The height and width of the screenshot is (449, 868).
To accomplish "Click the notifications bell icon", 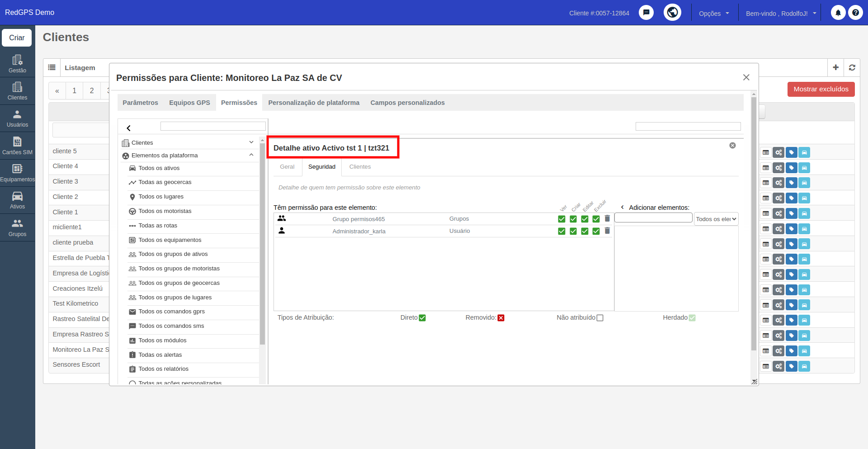I will coord(838,13).
